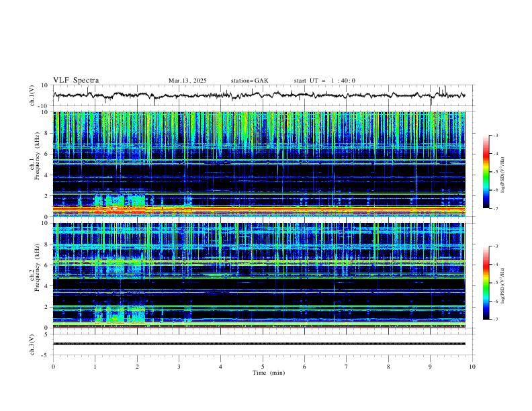Click the ch.1 voltage waveform trace
Screen dimensions: 532x411
coord(259,95)
